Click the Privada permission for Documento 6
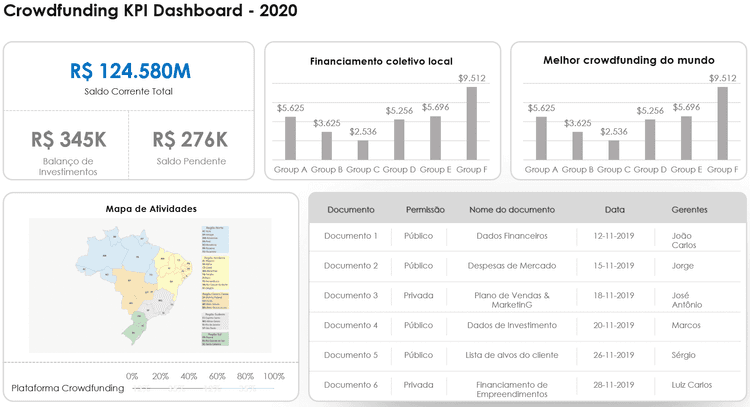The height and width of the screenshot is (407, 750). coord(419,385)
